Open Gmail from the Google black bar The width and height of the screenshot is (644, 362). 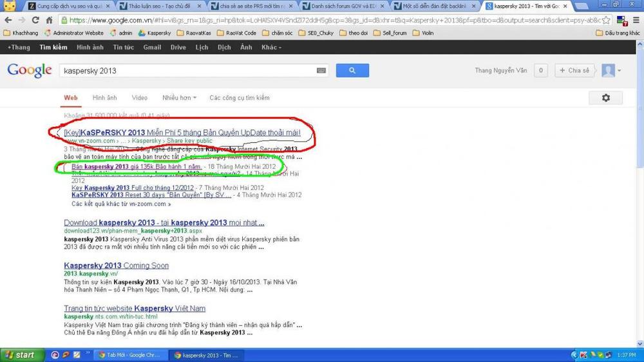click(x=152, y=47)
